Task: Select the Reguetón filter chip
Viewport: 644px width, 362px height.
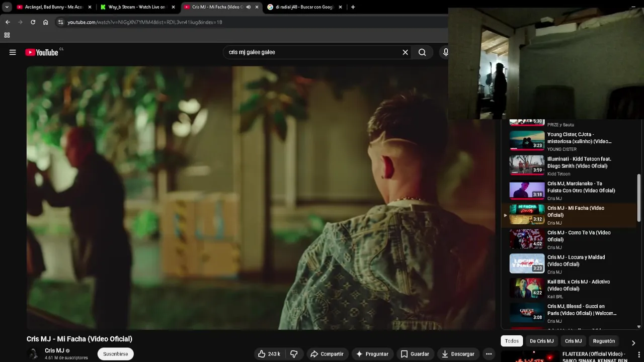Action: click(x=604, y=341)
